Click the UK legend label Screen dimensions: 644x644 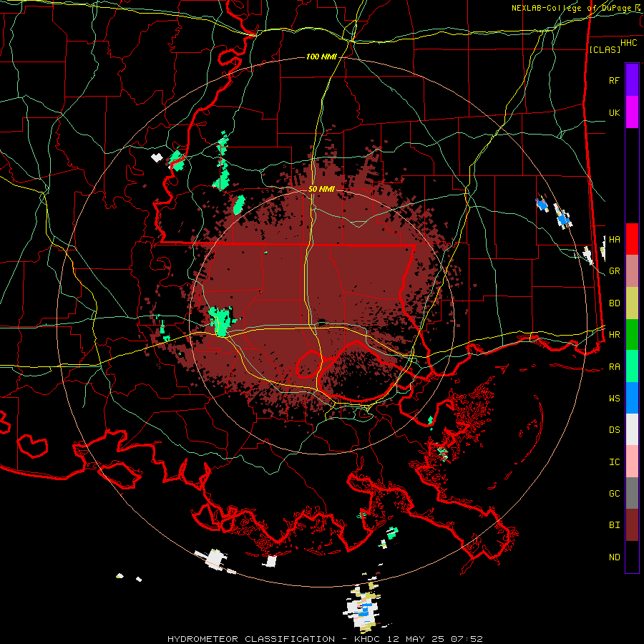pos(614,112)
